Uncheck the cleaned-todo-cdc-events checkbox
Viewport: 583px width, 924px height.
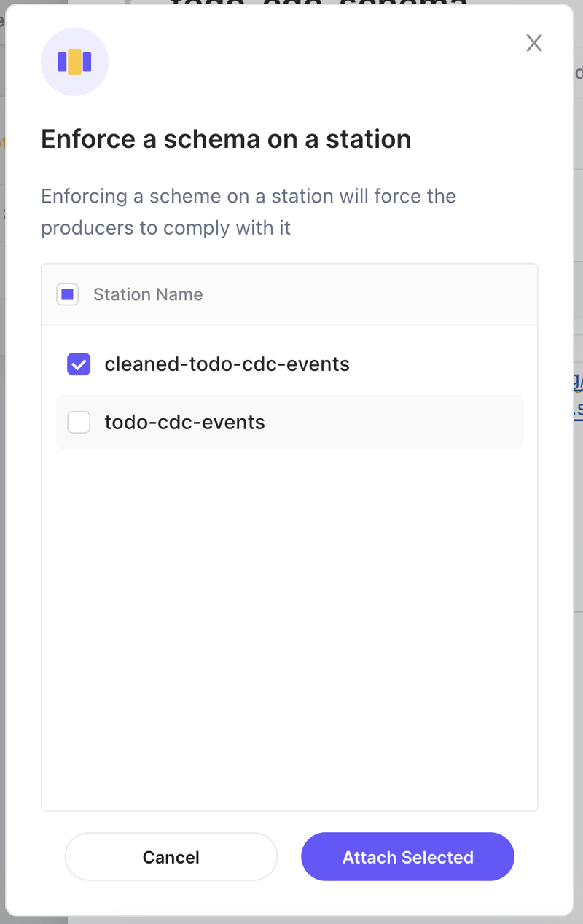(x=79, y=364)
